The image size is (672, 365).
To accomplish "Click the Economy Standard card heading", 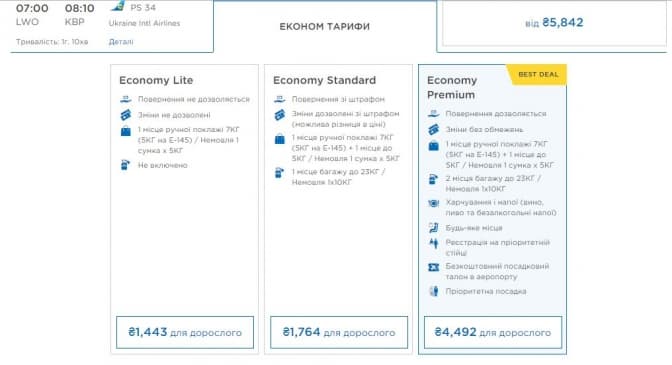I will pos(324,80).
